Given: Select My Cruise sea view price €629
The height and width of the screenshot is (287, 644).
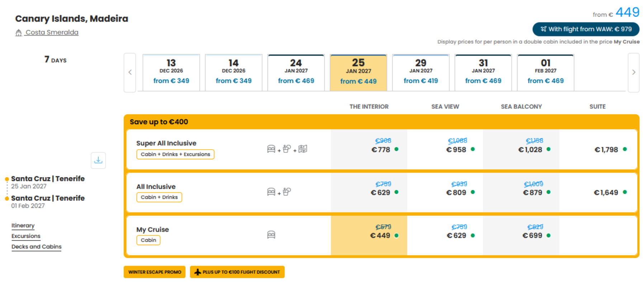Looking at the screenshot, I should pyautogui.click(x=456, y=236).
